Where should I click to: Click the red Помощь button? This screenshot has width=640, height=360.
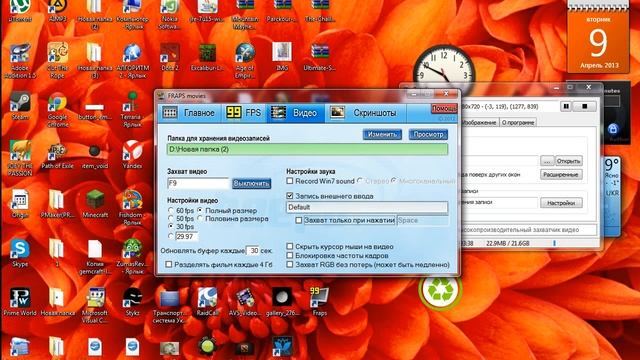(444, 109)
